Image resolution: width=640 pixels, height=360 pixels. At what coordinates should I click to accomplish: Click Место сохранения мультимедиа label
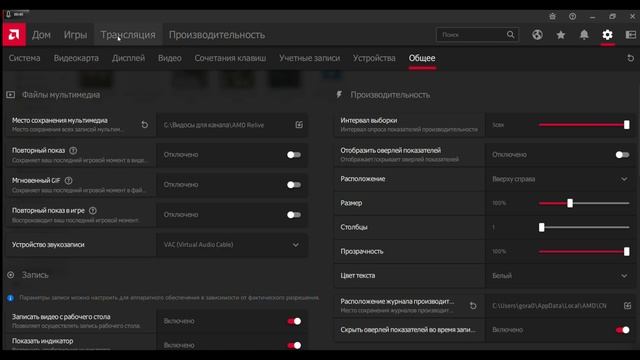(60, 120)
